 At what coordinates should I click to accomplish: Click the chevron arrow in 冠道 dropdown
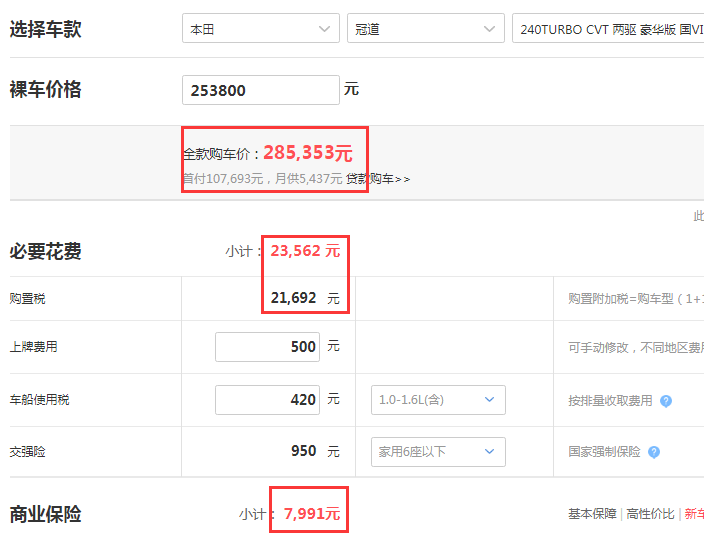tap(489, 29)
